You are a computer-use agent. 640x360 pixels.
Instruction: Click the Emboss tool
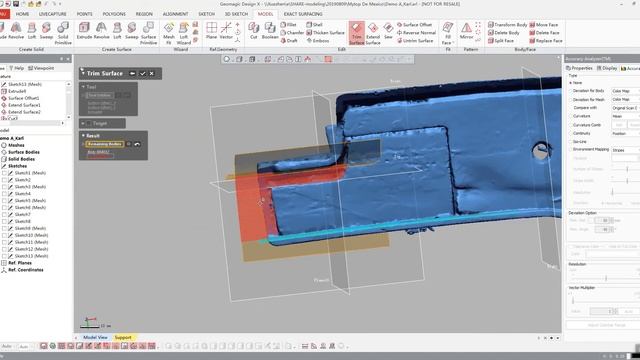(318, 40)
